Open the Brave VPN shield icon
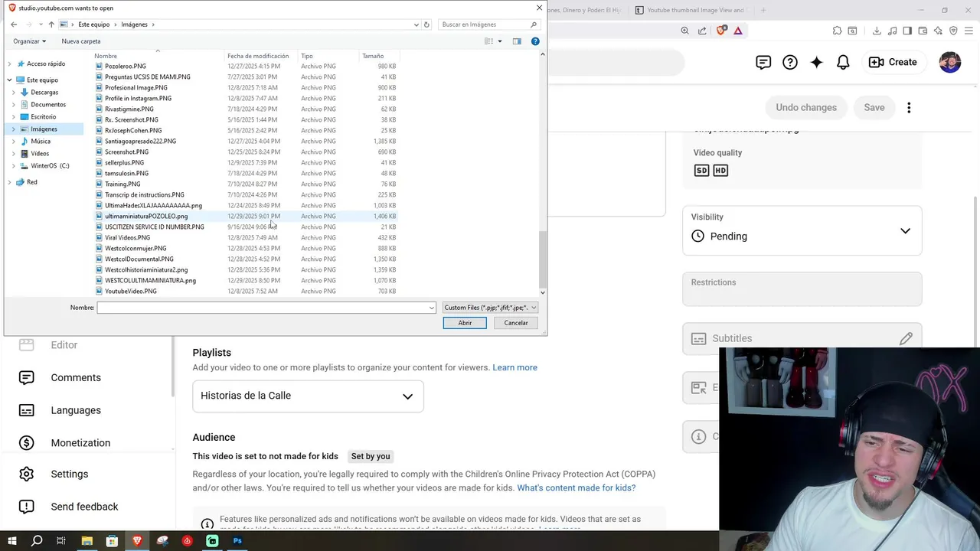 (953, 31)
